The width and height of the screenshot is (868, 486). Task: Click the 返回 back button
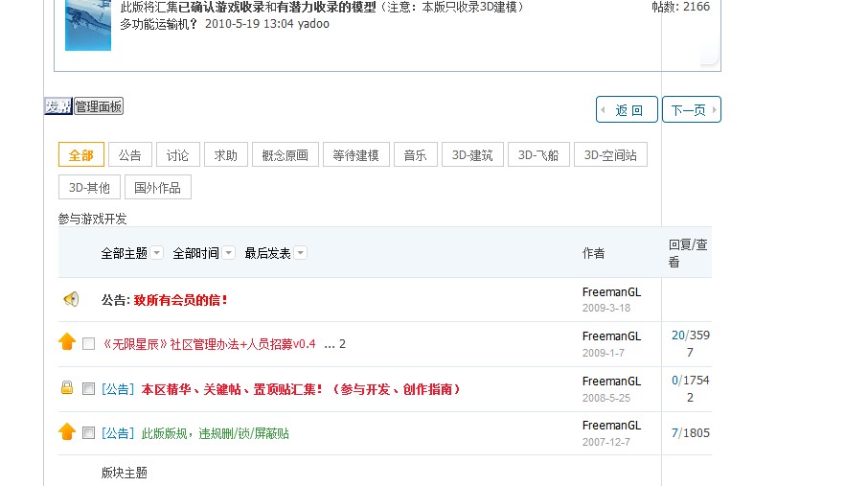click(628, 110)
